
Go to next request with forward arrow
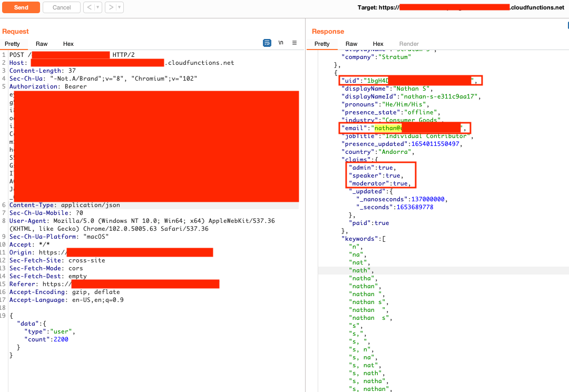tap(111, 7)
